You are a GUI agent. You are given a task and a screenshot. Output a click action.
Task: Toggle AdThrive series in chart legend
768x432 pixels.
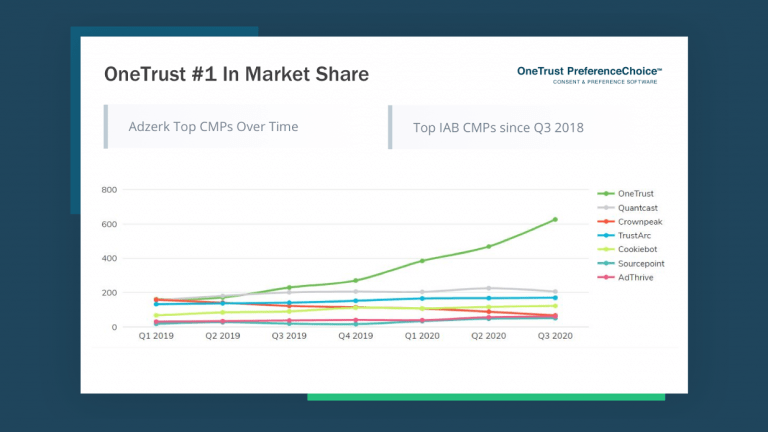click(625, 277)
